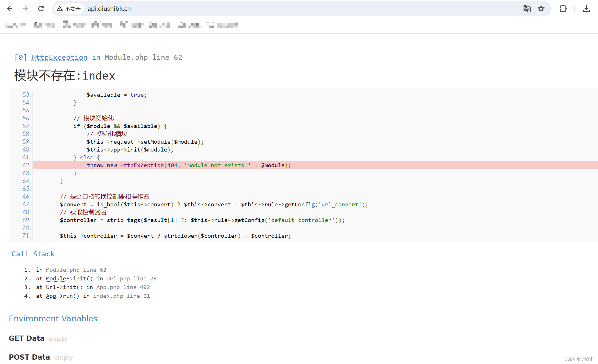Click the first blurred bookmark bar item
Image resolution: width=598 pixels, height=364 pixels.
pyautogui.click(x=16, y=25)
